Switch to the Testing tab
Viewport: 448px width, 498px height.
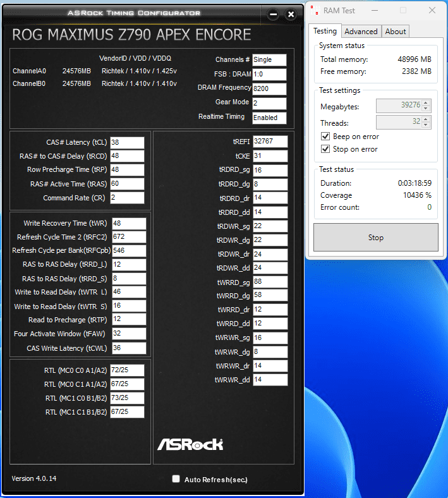pyautogui.click(x=325, y=31)
